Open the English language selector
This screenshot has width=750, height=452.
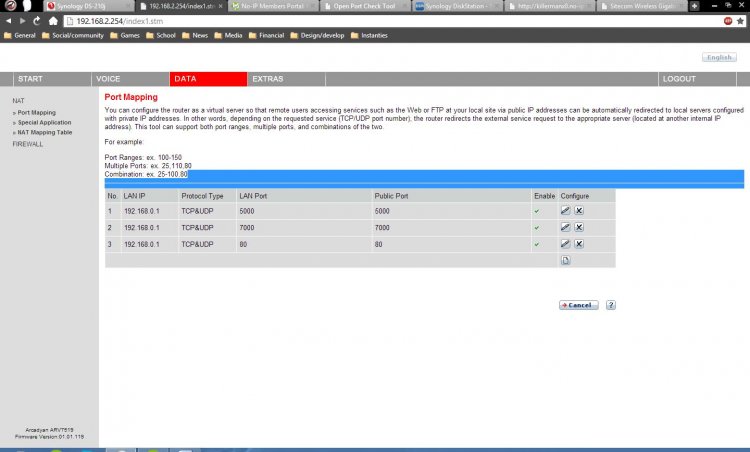pyautogui.click(x=718, y=57)
